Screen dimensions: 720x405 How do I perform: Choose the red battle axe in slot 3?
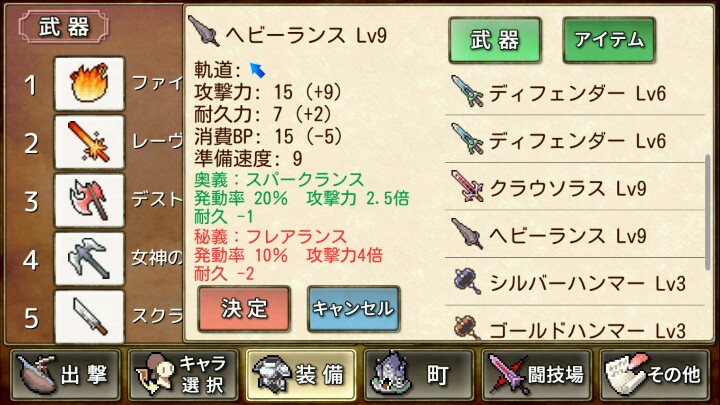(89, 201)
